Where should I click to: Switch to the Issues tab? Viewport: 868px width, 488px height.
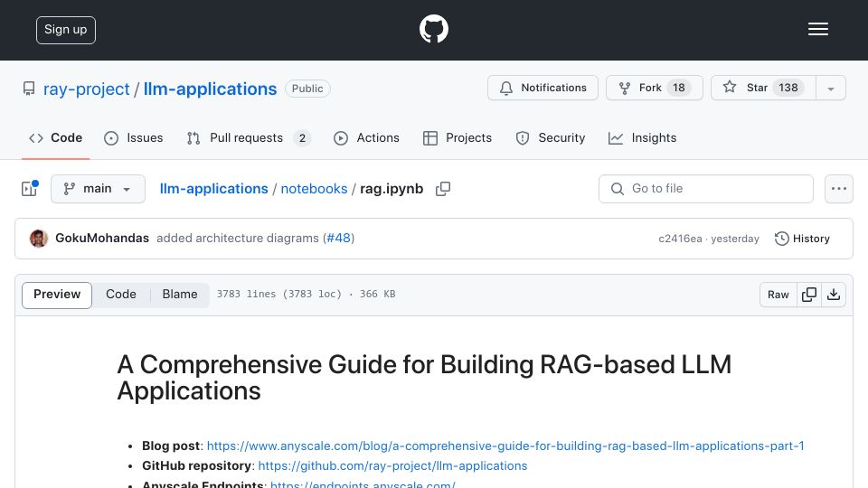pyautogui.click(x=134, y=137)
